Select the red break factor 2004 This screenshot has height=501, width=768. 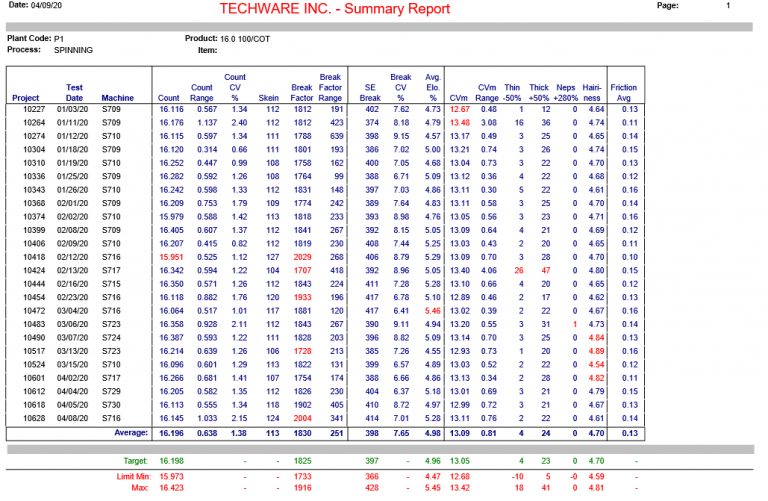[x=303, y=419]
